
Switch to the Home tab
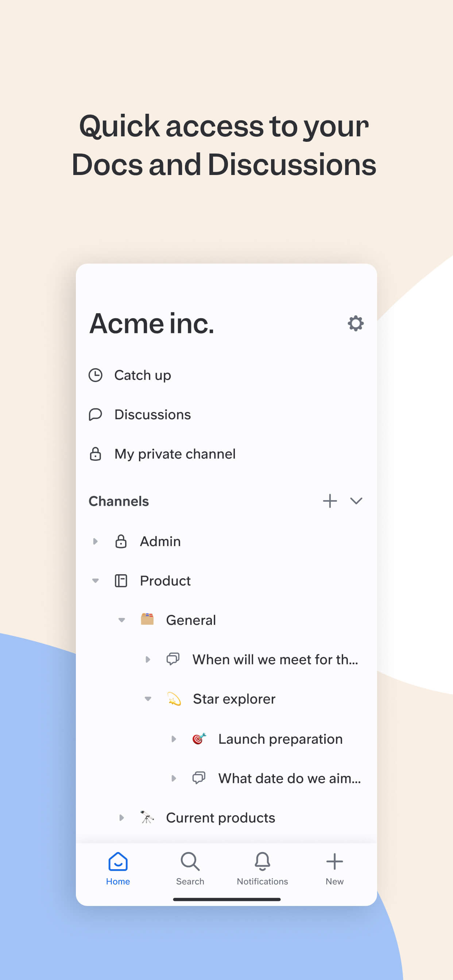[118, 868]
